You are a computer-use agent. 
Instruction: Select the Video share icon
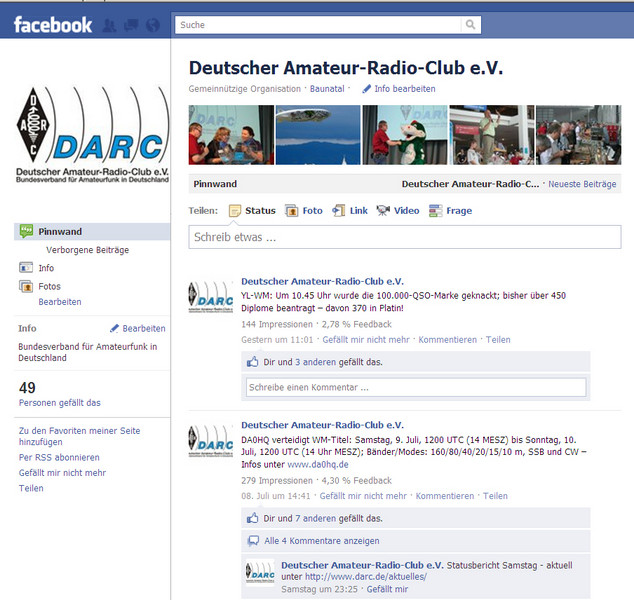tap(383, 211)
